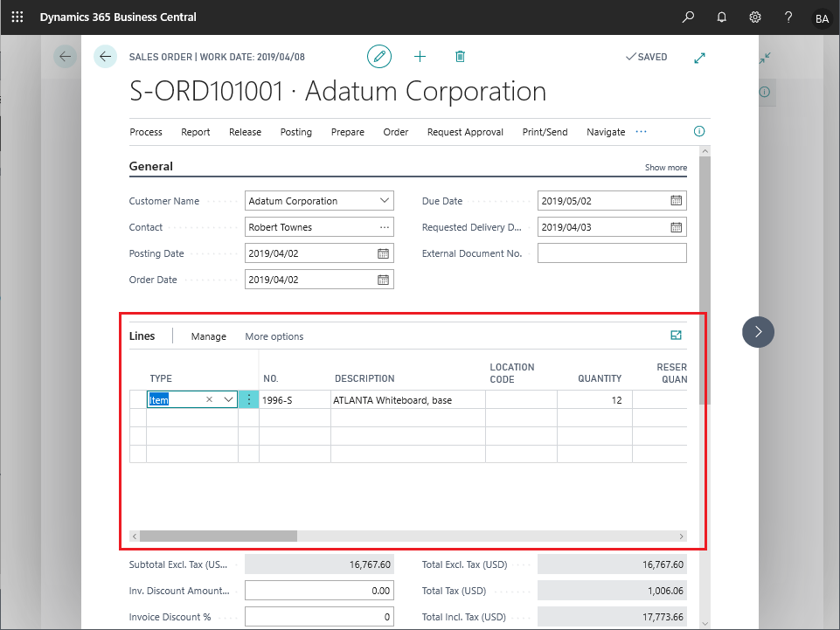Image resolution: width=840 pixels, height=630 pixels.
Task: Open the Report menu
Action: tap(196, 132)
